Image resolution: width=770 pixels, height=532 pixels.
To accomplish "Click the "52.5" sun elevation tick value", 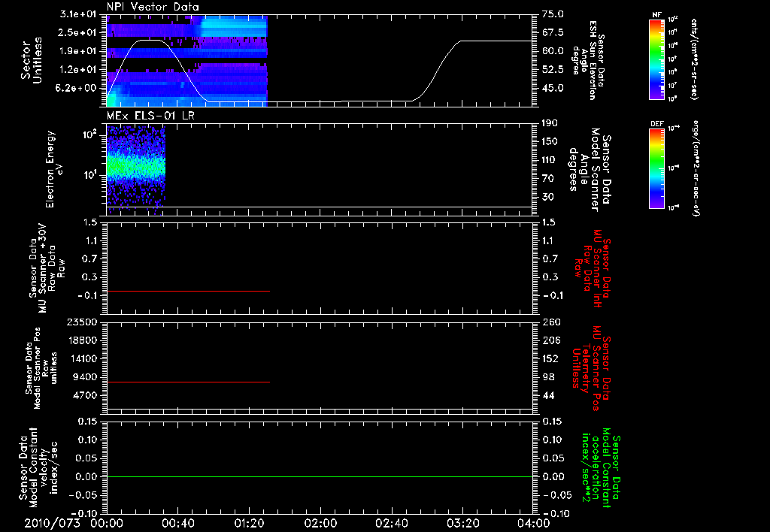I will (x=553, y=70).
